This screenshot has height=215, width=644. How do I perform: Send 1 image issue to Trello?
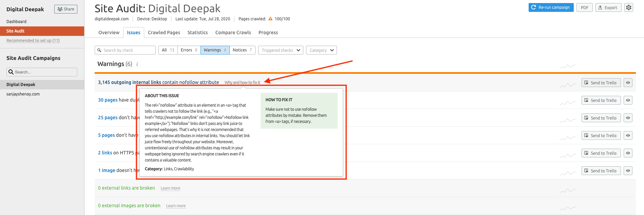click(601, 171)
